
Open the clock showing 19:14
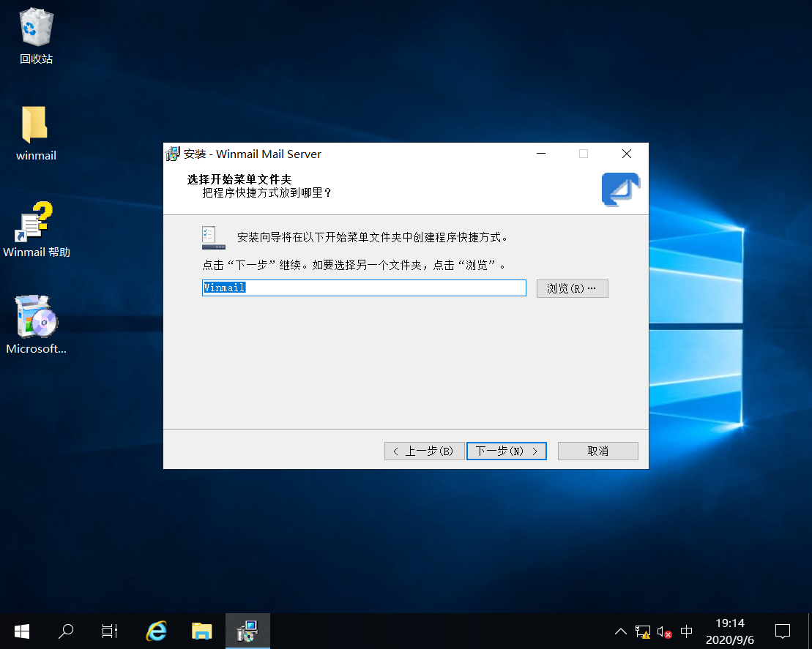730,631
